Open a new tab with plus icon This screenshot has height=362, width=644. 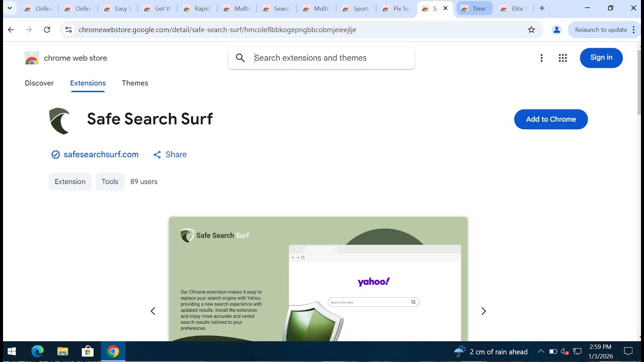coord(542,9)
